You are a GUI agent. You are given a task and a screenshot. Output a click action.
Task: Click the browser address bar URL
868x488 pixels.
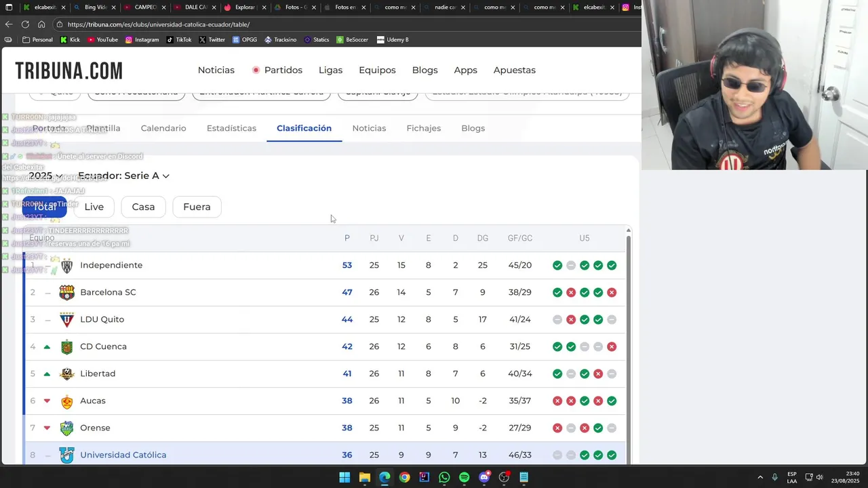coord(159,24)
